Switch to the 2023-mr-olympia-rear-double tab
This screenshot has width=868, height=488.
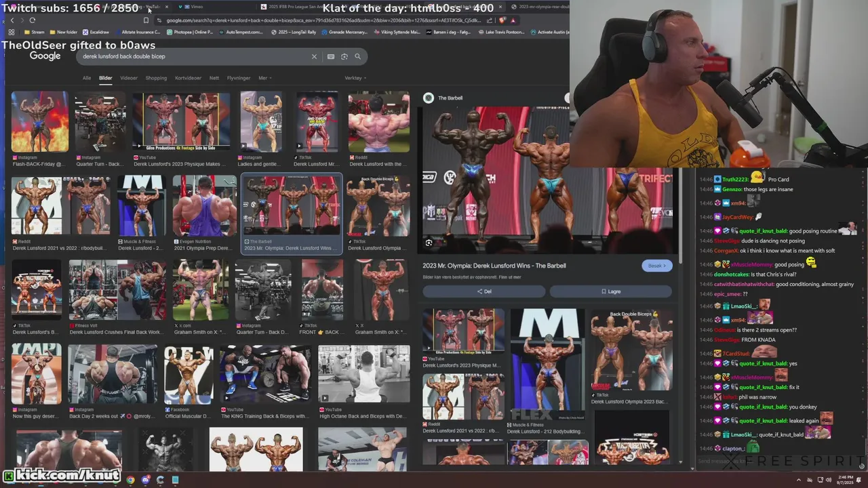pyautogui.click(x=540, y=7)
